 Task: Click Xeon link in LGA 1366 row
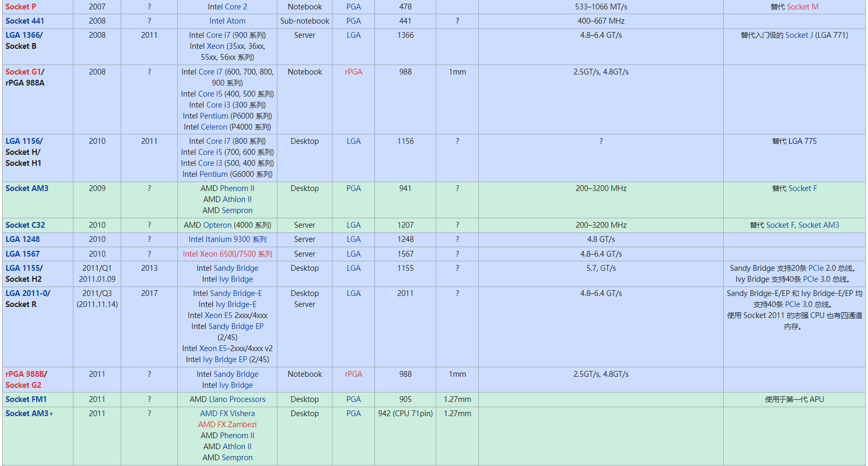[x=216, y=46]
